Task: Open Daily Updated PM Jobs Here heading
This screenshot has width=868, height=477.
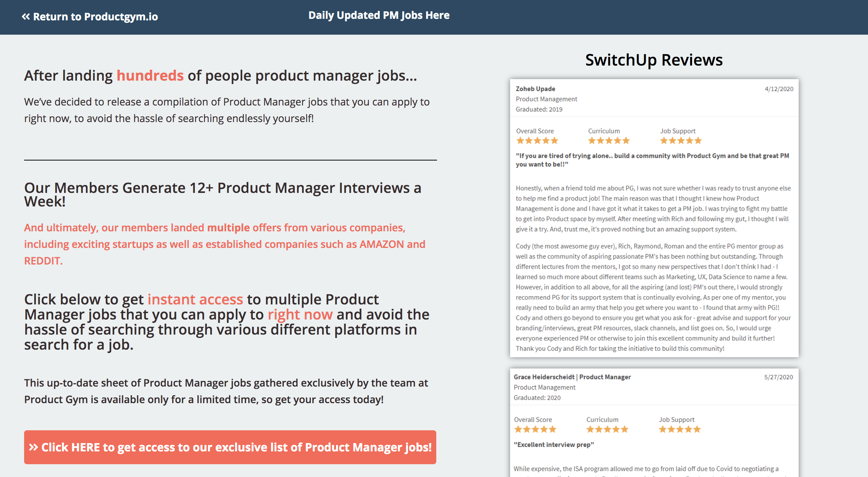Action: 379,15
